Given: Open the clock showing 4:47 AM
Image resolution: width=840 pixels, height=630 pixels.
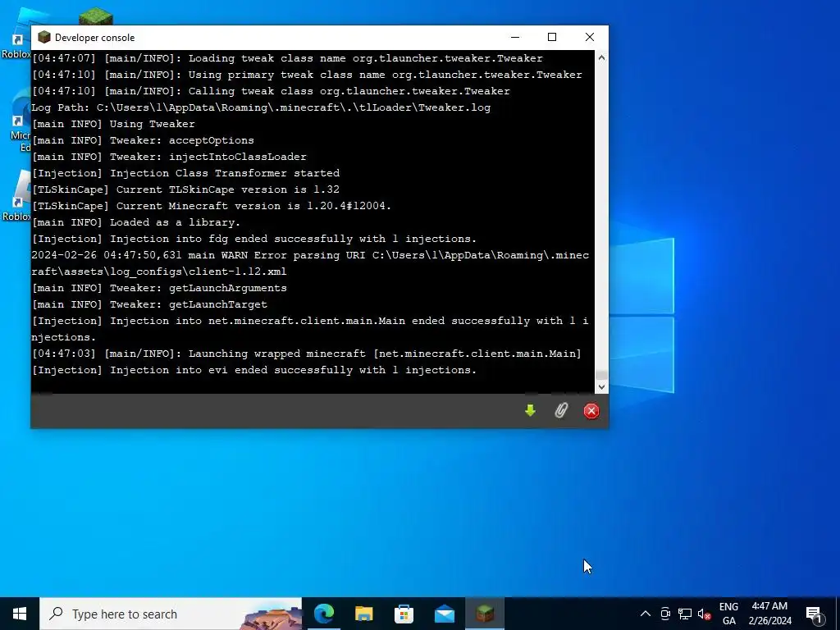Looking at the screenshot, I should click(x=769, y=614).
